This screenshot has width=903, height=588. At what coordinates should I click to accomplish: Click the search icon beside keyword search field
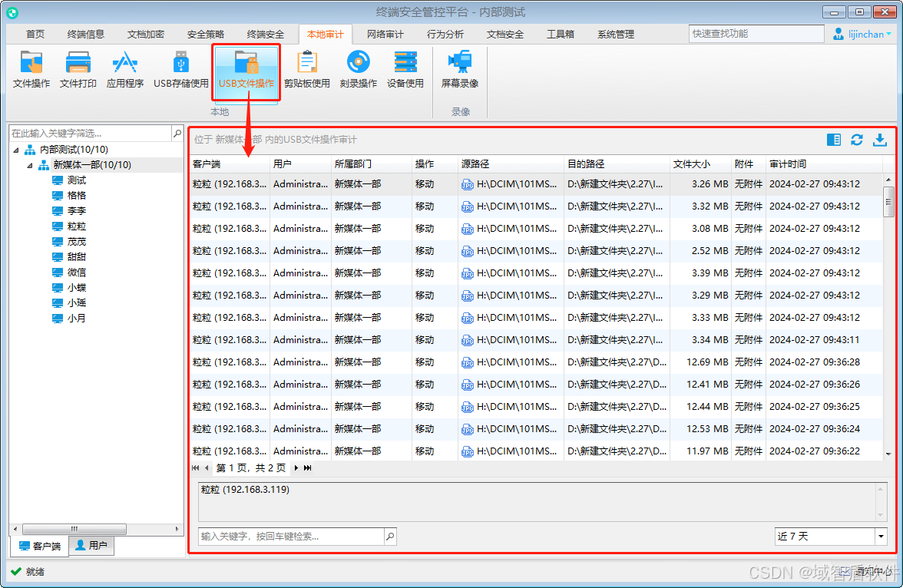390,536
